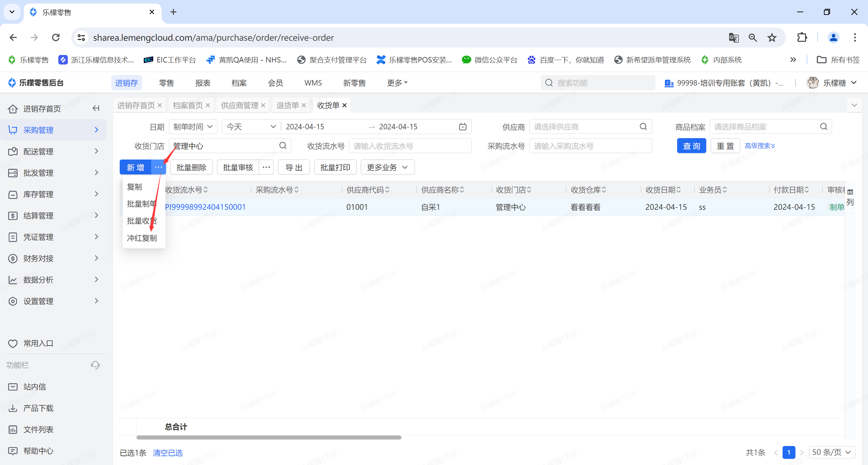Expand 财务对接 sidebar menu
The width and height of the screenshot is (868, 465).
tap(54, 258)
